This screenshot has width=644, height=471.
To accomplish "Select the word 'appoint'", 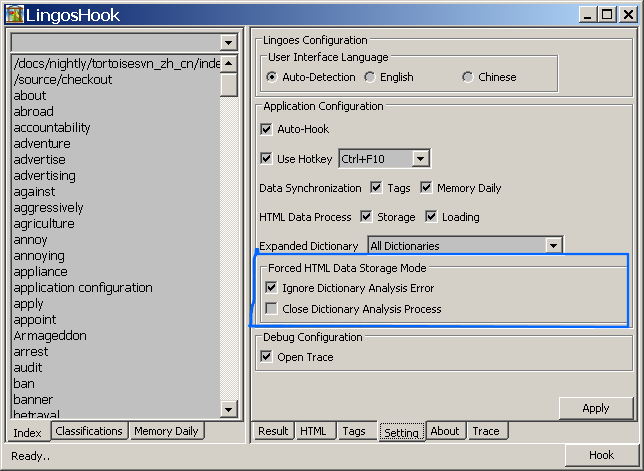I will tap(116, 319).
